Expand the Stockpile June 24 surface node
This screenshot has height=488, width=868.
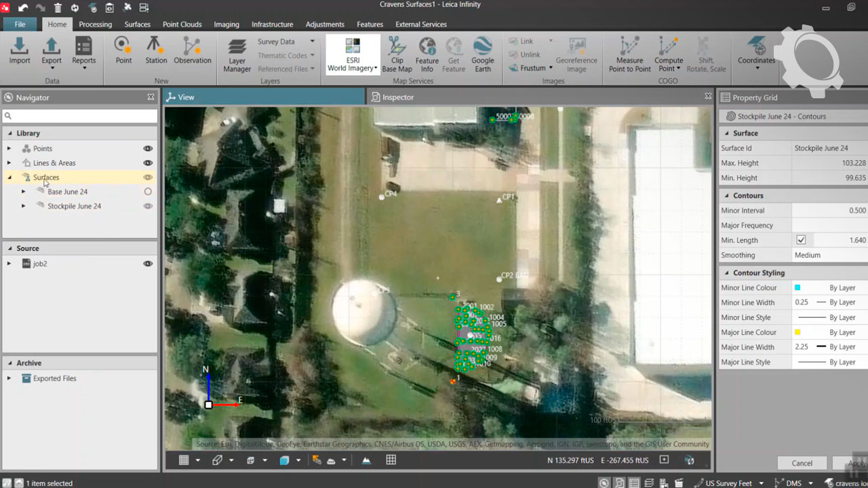[24, 206]
